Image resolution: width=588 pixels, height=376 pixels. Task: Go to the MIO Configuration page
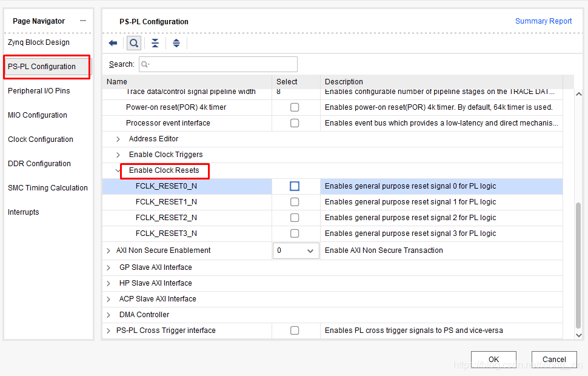tap(38, 115)
